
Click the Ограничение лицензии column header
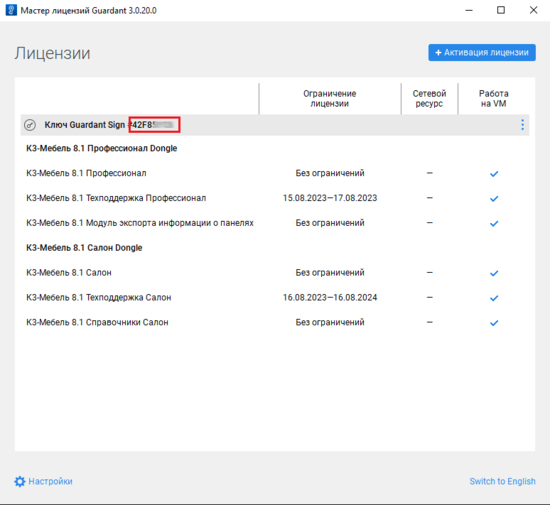(x=330, y=99)
